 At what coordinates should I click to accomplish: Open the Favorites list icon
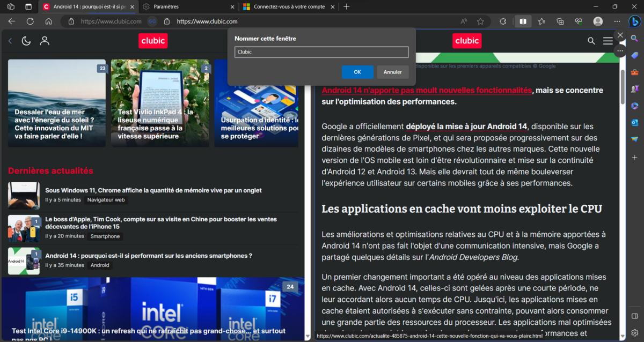pos(541,21)
